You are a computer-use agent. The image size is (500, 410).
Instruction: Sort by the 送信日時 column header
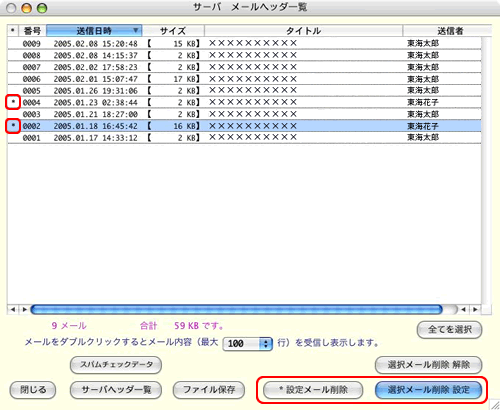click(94, 31)
